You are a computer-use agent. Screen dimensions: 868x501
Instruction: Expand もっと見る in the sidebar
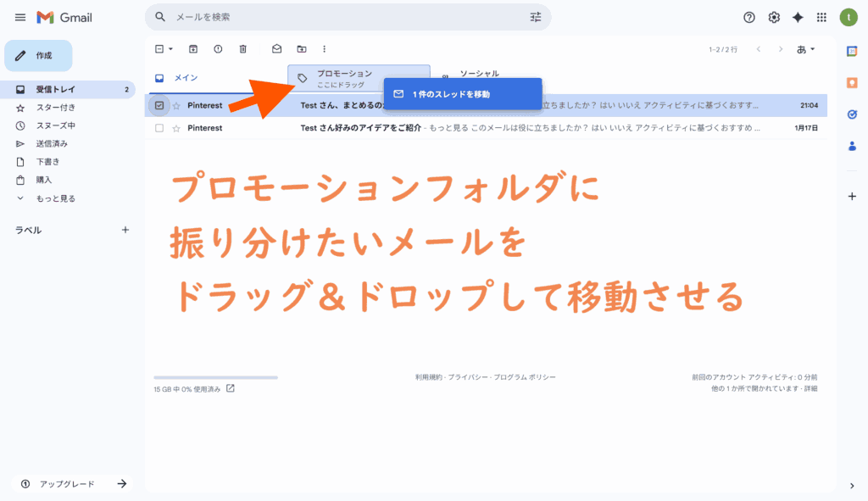[55, 198]
